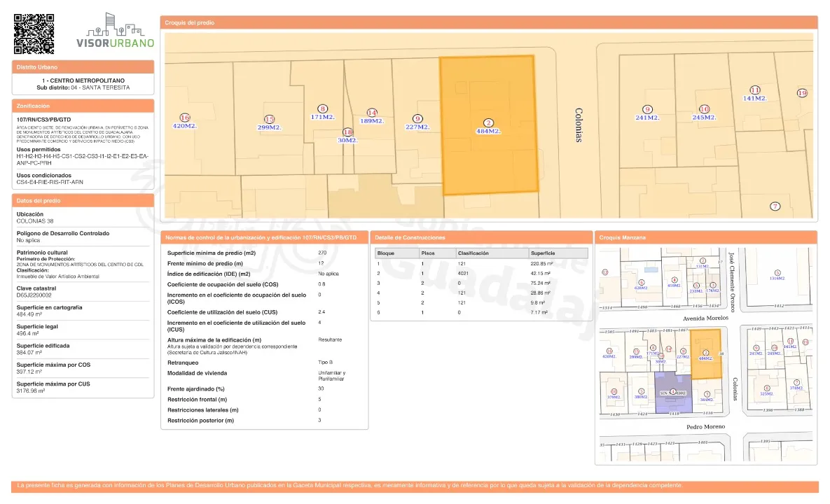Select highlighted lot marker 2 in Croquis del predio
The width and height of the screenshot is (830, 504).
tap(488, 122)
